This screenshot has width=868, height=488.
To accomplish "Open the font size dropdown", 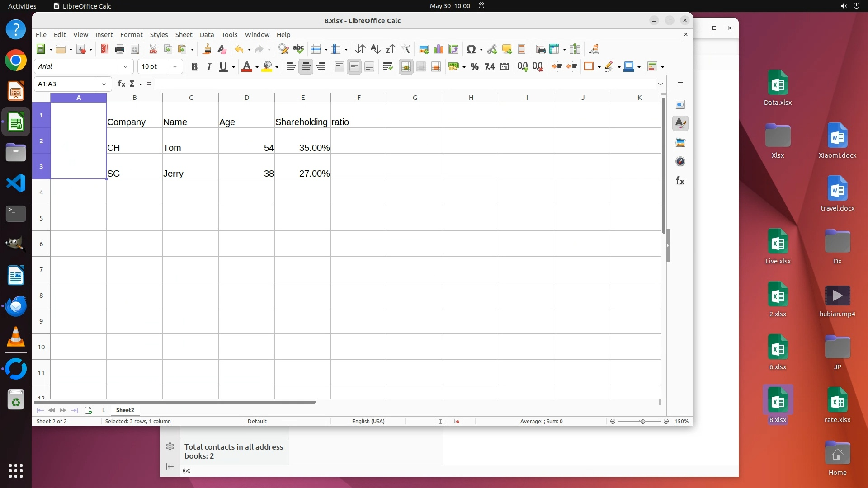I will click(x=175, y=66).
